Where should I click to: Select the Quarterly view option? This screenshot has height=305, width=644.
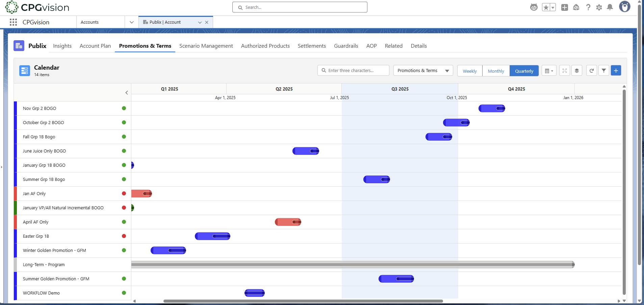(x=524, y=71)
